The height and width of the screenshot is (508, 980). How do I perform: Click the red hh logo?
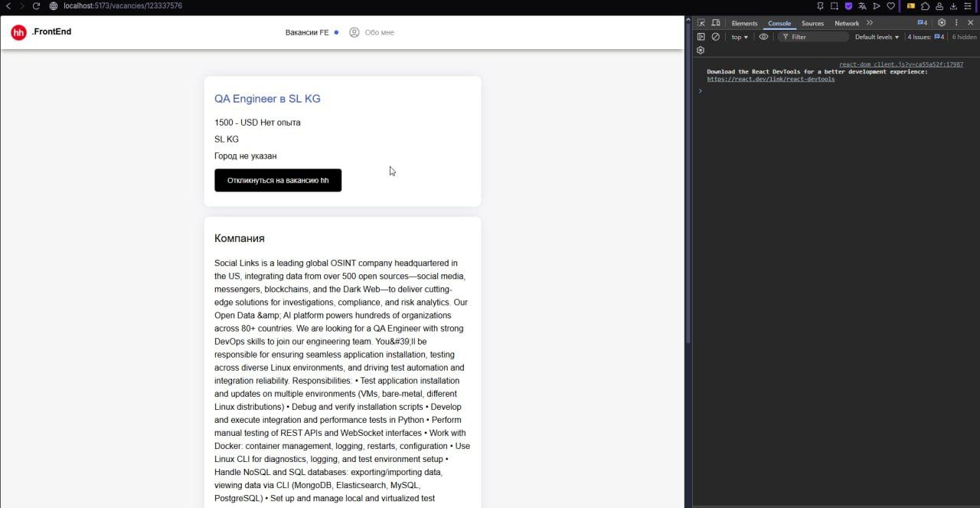click(18, 32)
